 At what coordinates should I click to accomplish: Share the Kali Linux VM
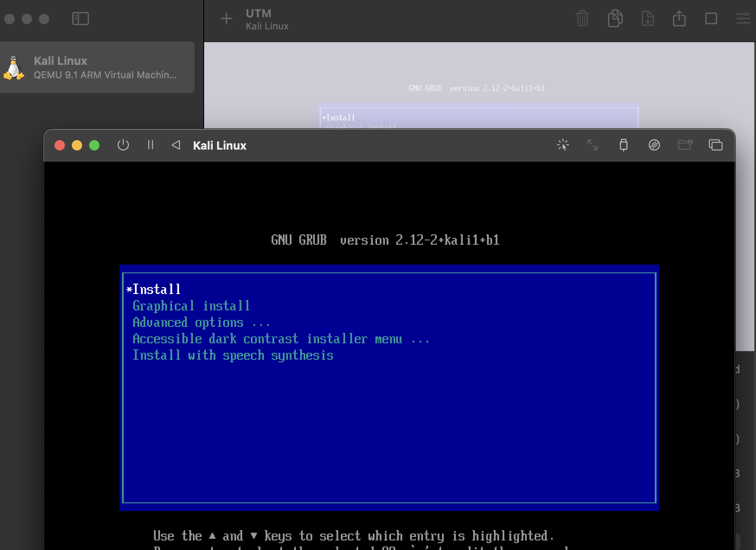[679, 19]
